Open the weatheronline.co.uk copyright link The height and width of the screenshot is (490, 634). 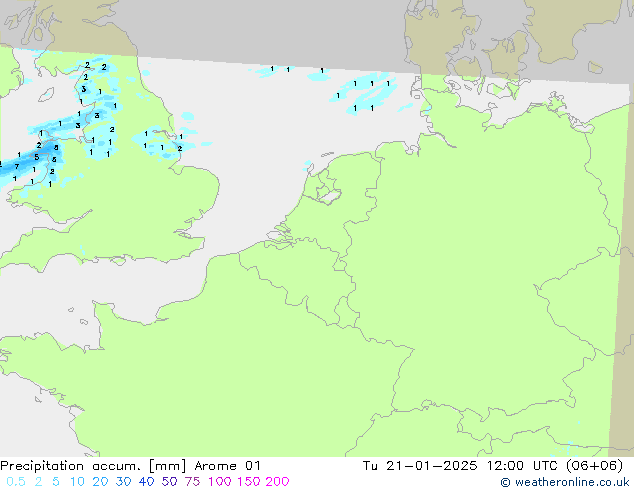tap(565, 482)
